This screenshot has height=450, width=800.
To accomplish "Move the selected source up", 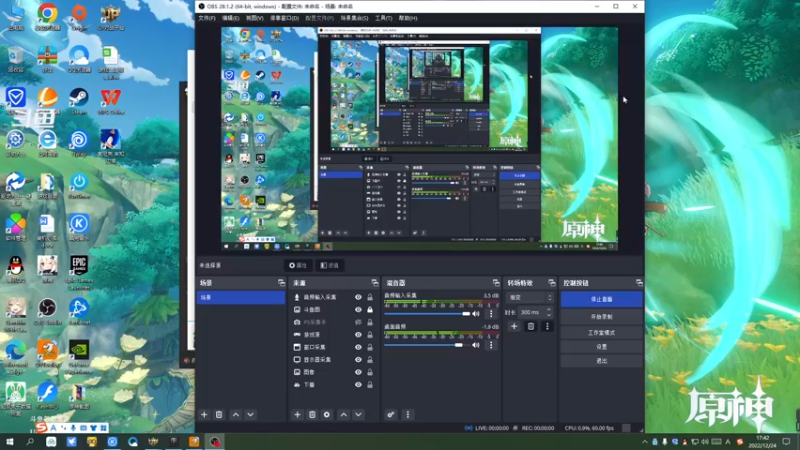I will pos(344,415).
